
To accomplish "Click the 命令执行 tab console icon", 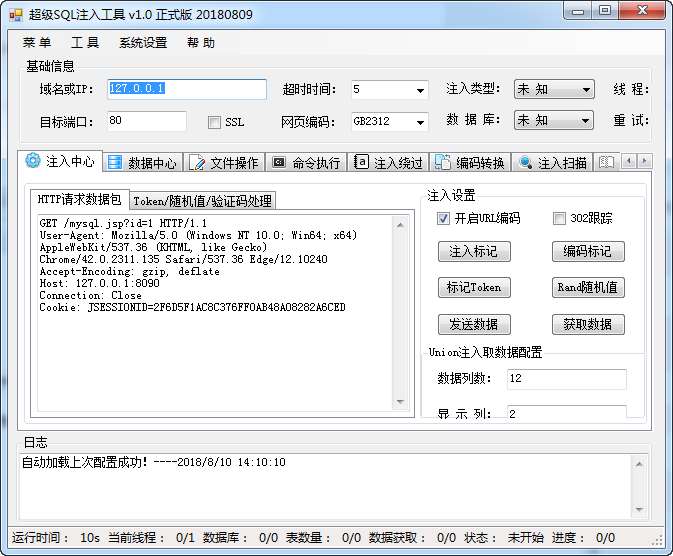I will [x=279, y=162].
